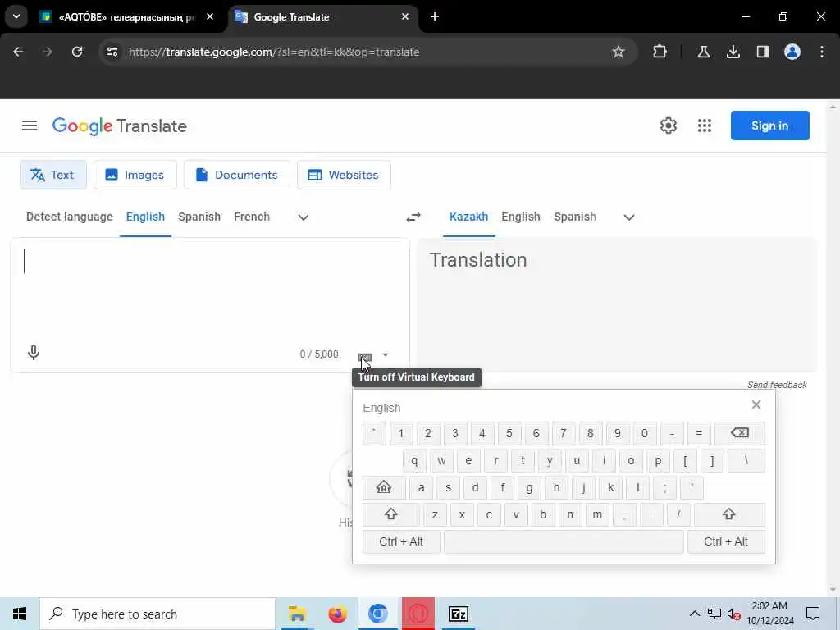Open File Explorer from the taskbar
Screen dimensions: 840x630
click(x=297, y=614)
